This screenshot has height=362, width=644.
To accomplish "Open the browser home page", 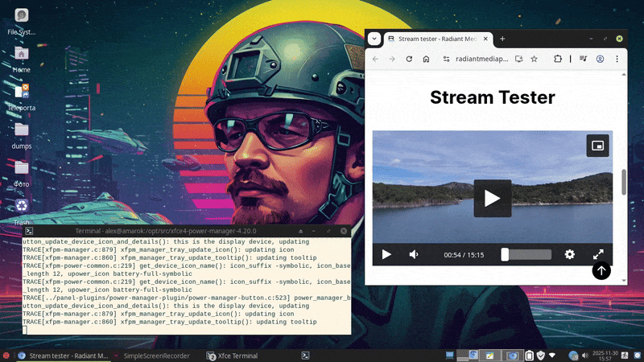I will (x=427, y=59).
